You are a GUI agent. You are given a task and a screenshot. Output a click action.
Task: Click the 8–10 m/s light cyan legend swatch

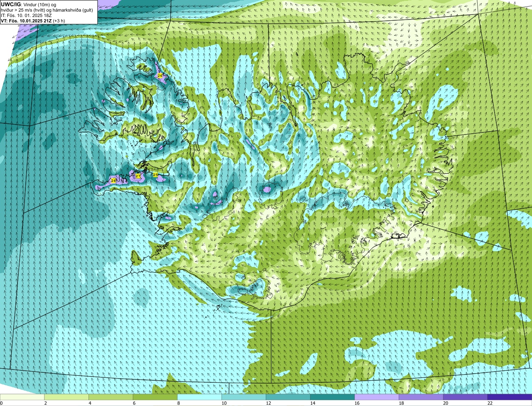click(199, 397)
